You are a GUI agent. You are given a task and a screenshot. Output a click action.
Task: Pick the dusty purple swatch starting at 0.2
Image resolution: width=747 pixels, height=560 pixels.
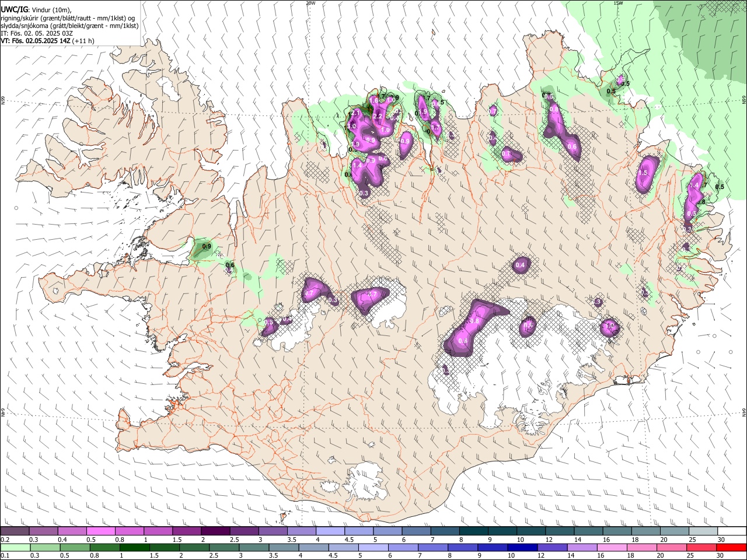(15, 531)
